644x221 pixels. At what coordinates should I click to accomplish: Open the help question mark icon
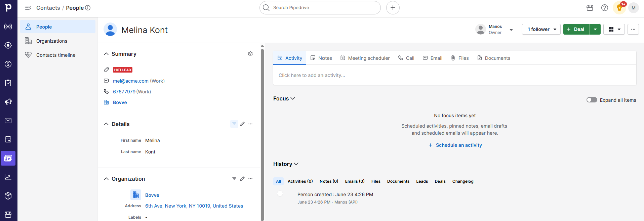[x=605, y=8]
